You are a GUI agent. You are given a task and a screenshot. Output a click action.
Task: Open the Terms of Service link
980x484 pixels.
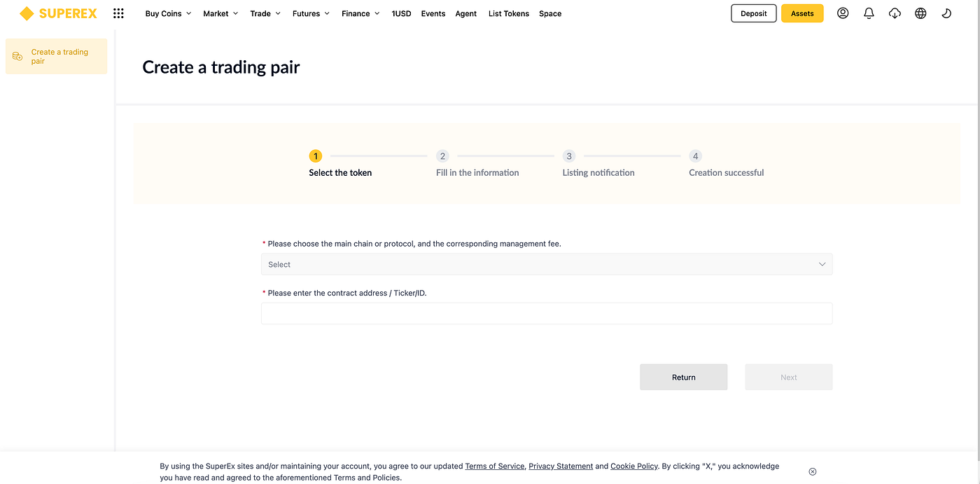495,466
